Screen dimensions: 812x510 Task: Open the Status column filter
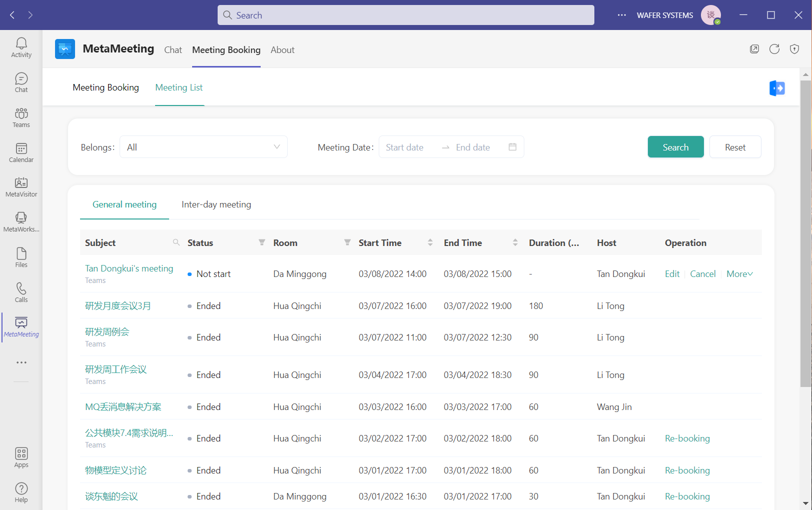pos(262,242)
